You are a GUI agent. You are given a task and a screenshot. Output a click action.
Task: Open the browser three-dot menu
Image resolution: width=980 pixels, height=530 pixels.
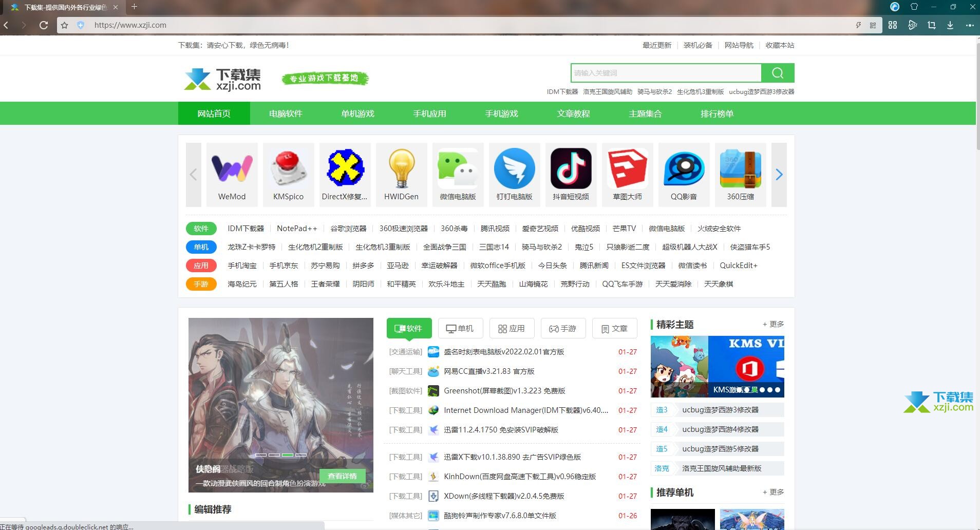[x=970, y=25]
